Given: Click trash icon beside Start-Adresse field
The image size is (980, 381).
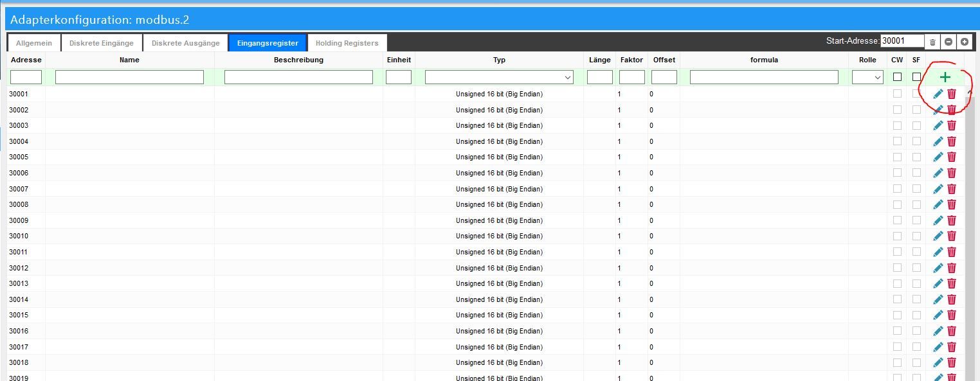Looking at the screenshot, I should pos(933,42).
